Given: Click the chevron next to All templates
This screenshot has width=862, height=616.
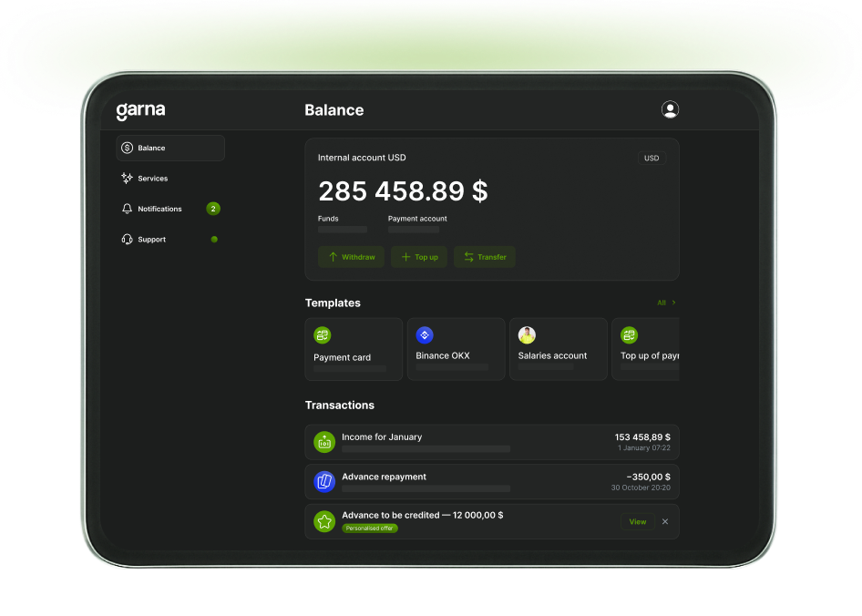Looking at the screenshot, I should pyautogui.click(x=674, y=303).
